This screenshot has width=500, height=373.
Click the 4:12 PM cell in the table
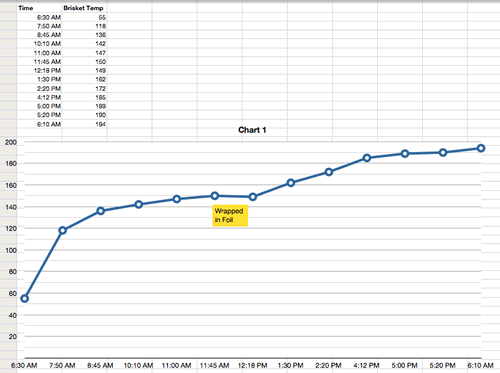[x=39, y=97]
